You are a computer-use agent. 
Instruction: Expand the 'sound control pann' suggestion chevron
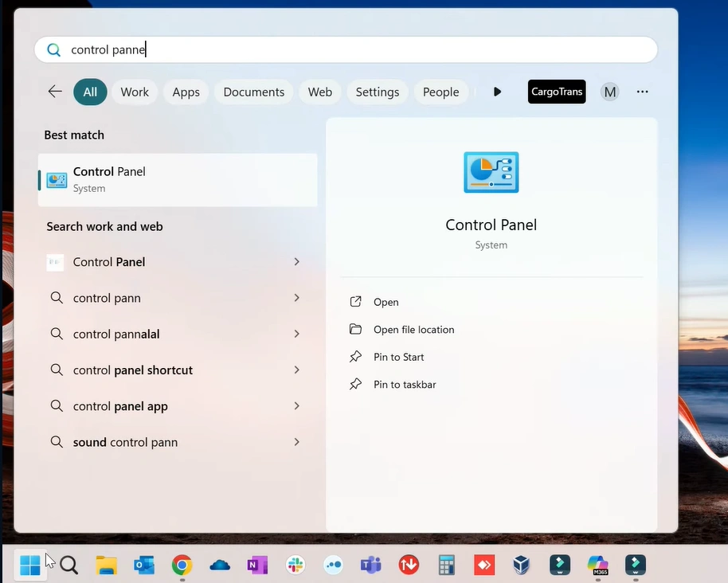tap(296, 442)
